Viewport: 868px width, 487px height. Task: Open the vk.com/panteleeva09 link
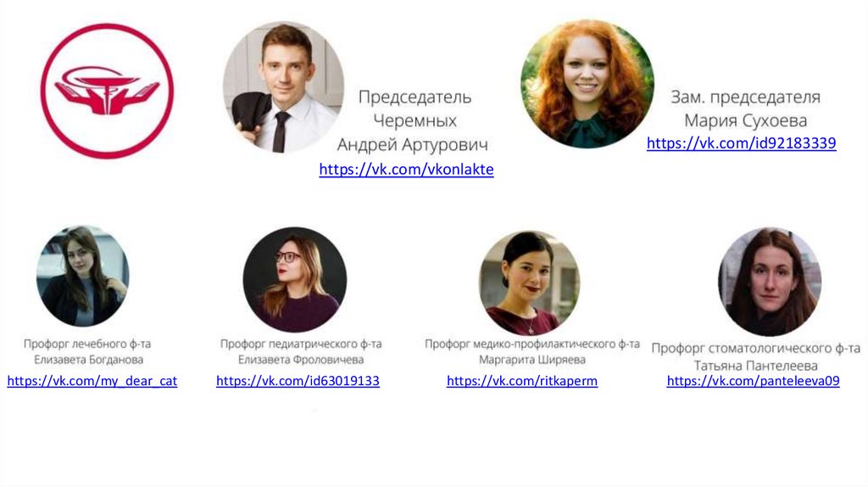click(753, 381)
